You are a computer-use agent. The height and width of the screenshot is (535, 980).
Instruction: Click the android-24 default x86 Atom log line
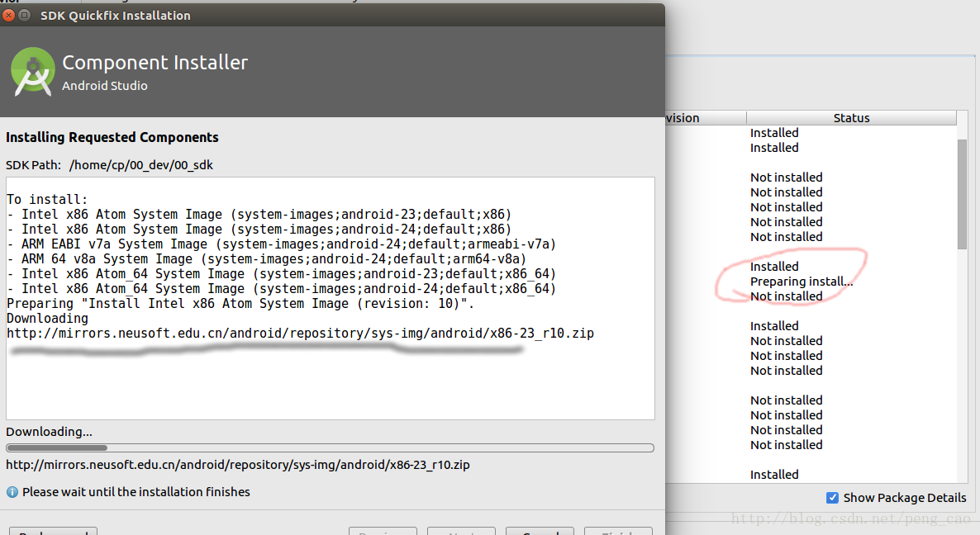point(259,229)
